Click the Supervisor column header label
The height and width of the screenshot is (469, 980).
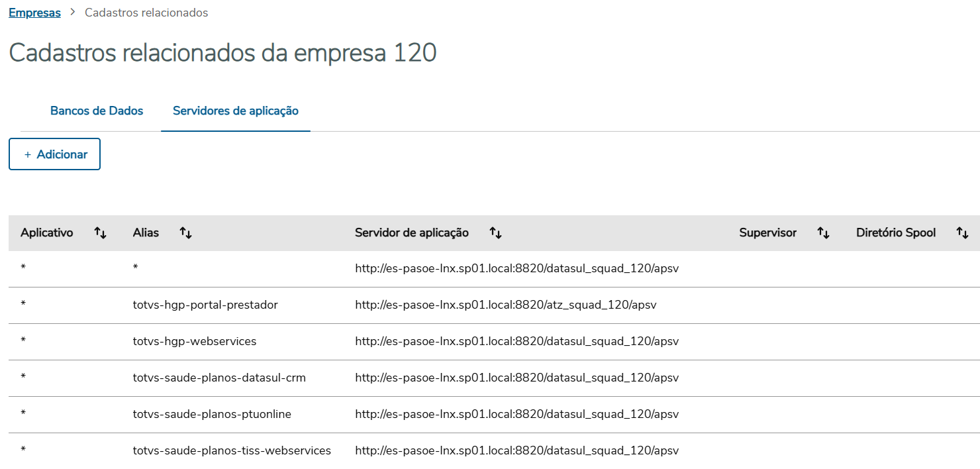(x=767, y=233)
